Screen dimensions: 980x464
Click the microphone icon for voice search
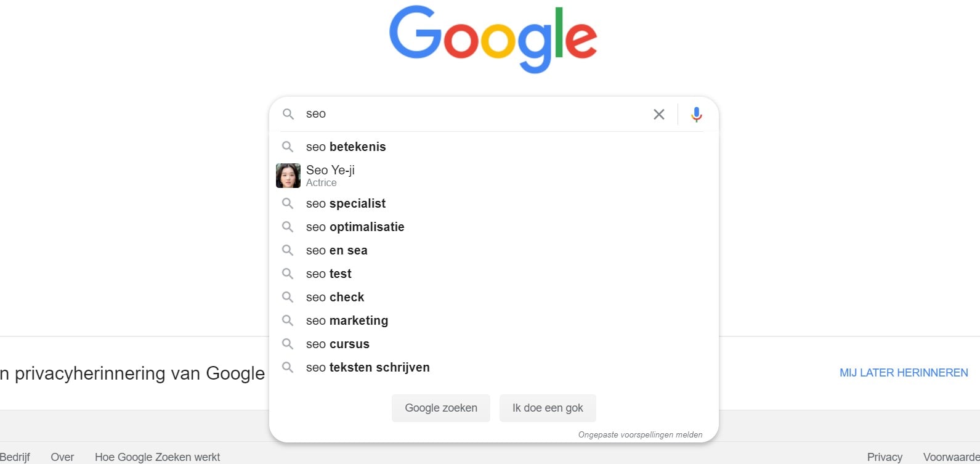point(696,114)
